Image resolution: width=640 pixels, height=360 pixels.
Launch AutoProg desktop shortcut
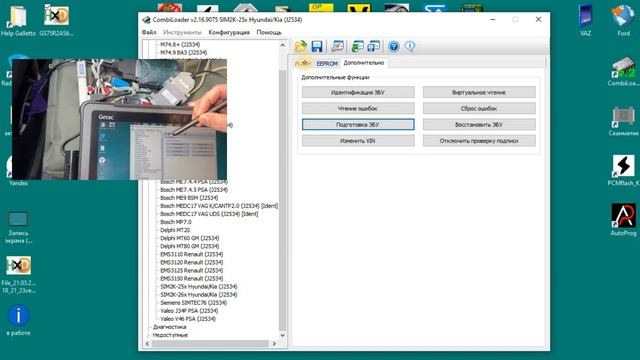(x=623, y=220)
